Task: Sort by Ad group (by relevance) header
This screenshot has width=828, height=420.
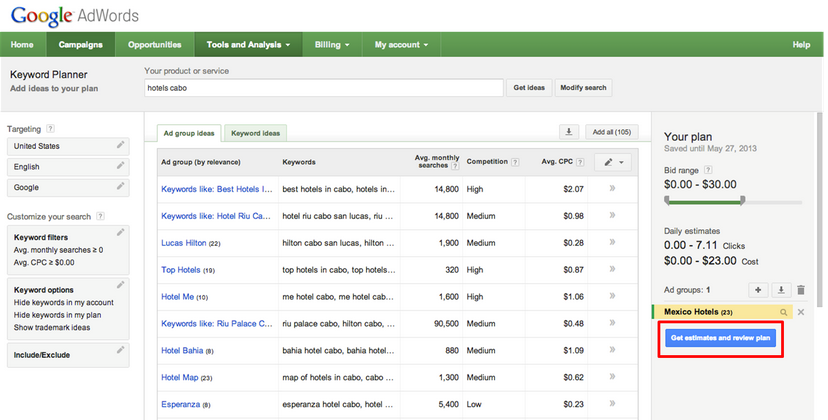Action: (201, 162)
